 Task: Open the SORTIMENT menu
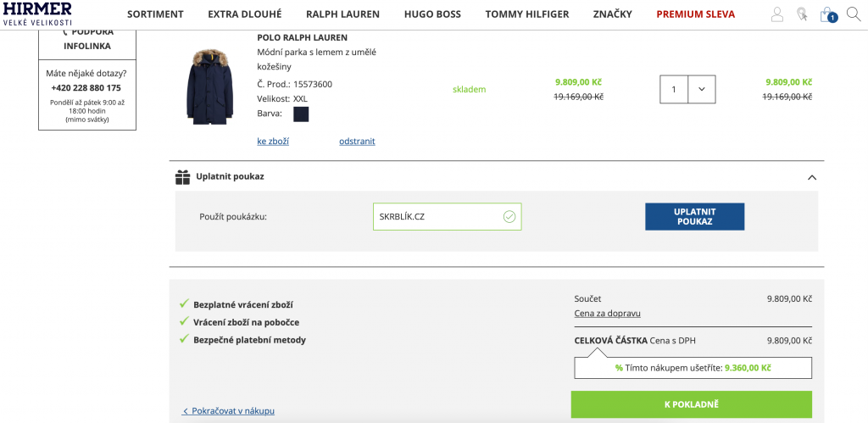156,14
